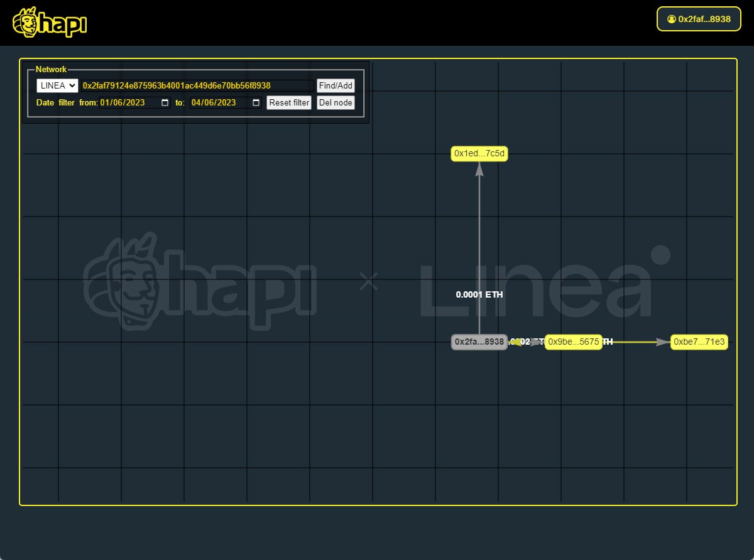
Task: Open the 0x2faf...8938 wallet account button
Action: pos(699,19)
